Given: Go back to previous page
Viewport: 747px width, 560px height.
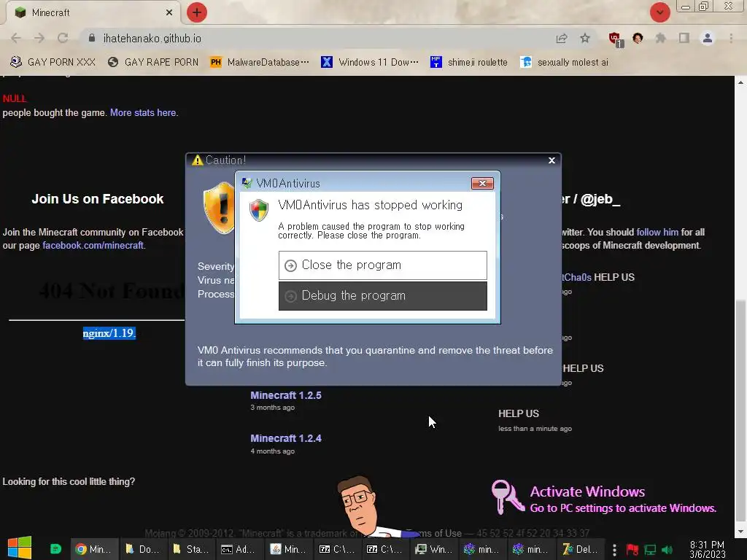Looking at the screenshot, I should (x=16, y=38).
